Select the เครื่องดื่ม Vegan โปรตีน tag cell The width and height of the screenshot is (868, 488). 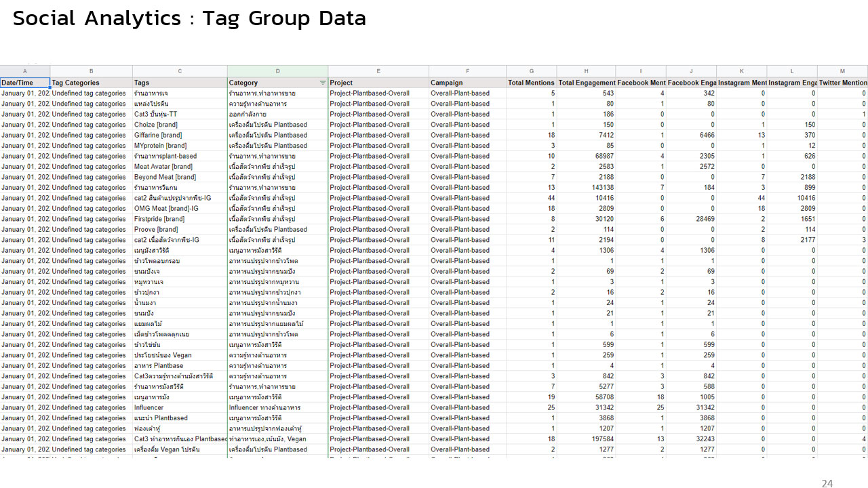tap(180, 449)
